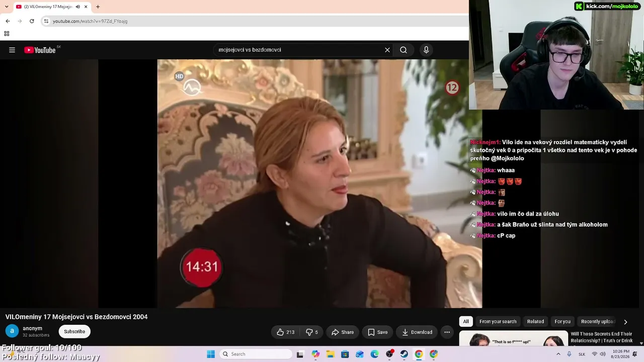Open the 'Will These Secrets' suggested video thumbnail
The image size is (644, 362).
click(513, 338)
